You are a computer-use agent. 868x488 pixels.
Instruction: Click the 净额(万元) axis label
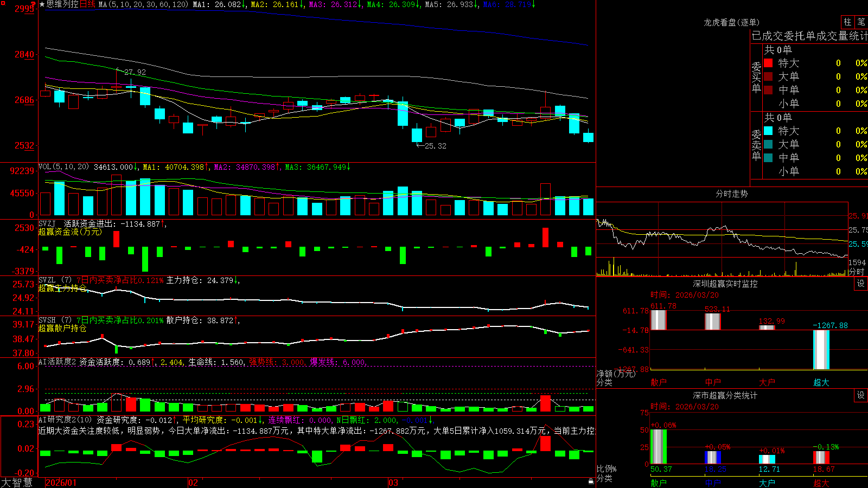point(616,374)
